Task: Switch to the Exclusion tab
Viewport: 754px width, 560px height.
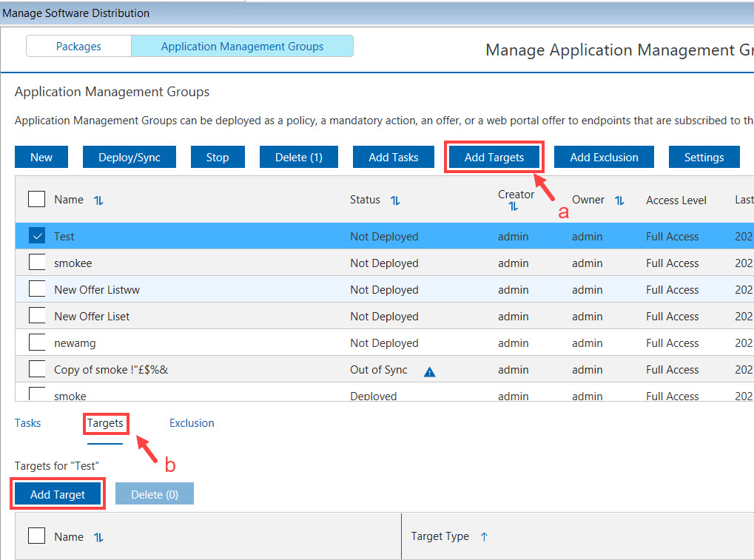Action: (192, 423)
